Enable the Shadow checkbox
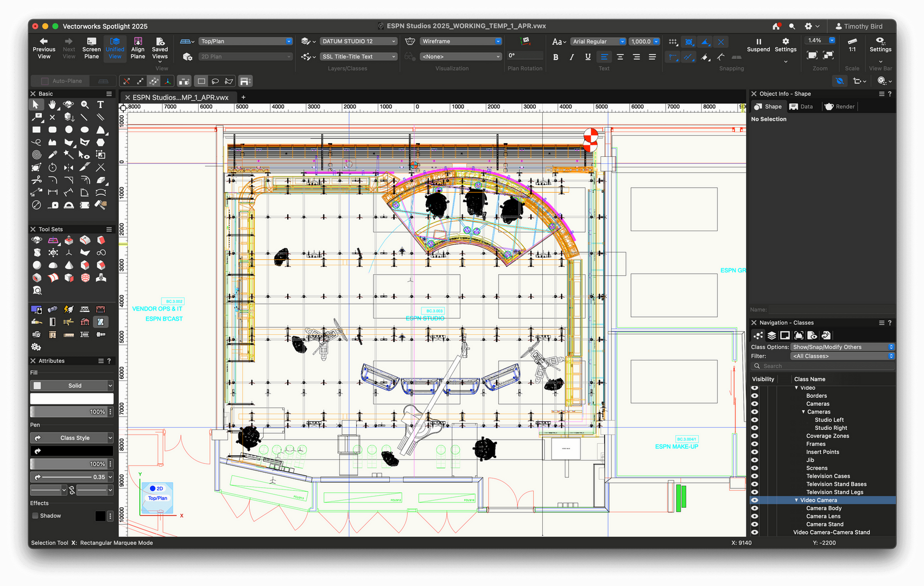This screenshot has height=586, width=924. click(35, 516)
